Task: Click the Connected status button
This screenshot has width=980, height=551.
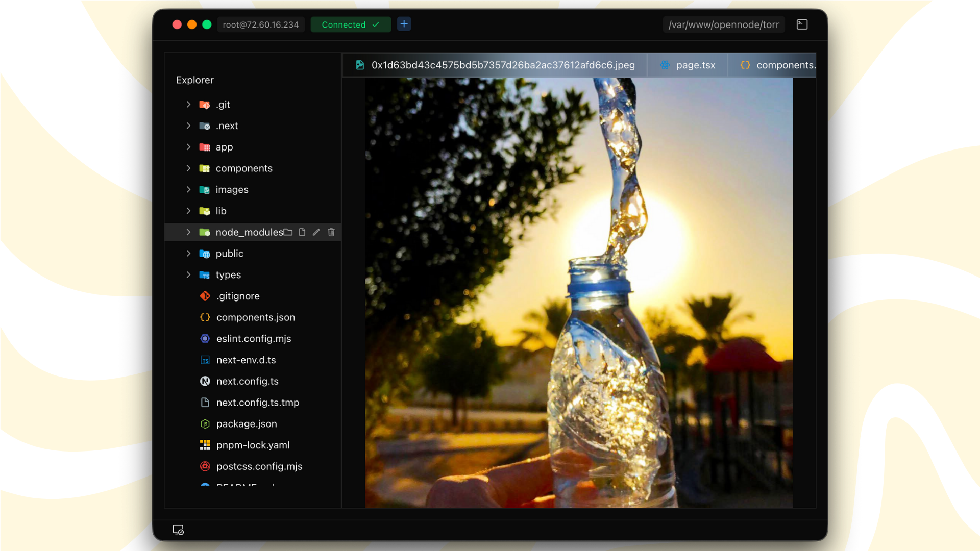Action: (351, 24)
